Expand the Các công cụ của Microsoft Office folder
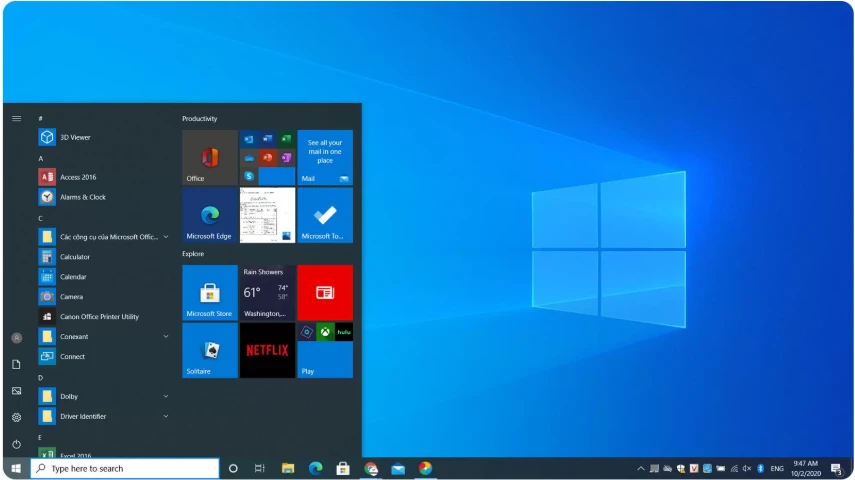Viewport: 855px width, 480px height. pos(104,237)
